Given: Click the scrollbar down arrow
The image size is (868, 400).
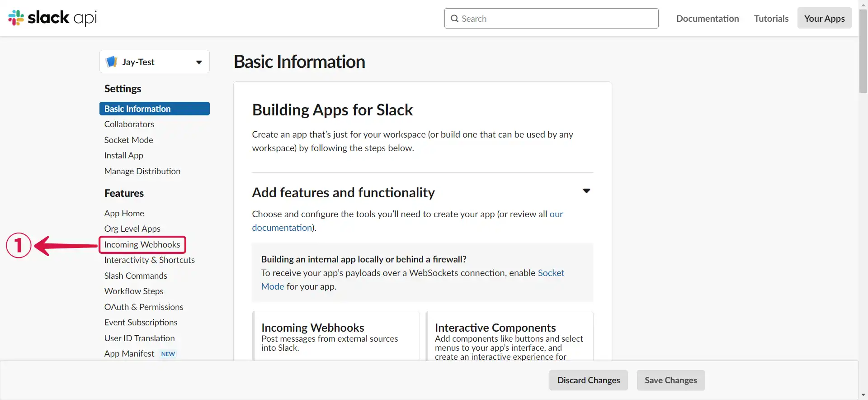Looking at the screenshot, I should pyautogui.click(x=863, y=395).
